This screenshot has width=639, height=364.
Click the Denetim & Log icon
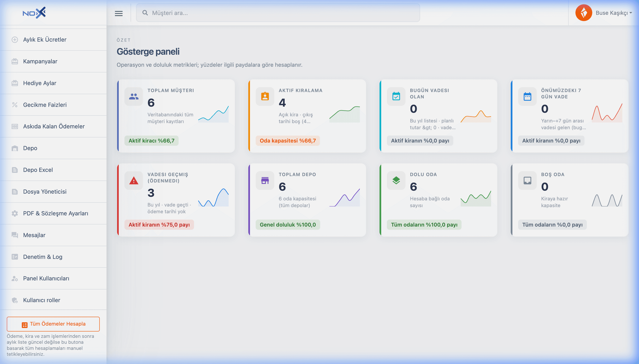click(15, 257)
